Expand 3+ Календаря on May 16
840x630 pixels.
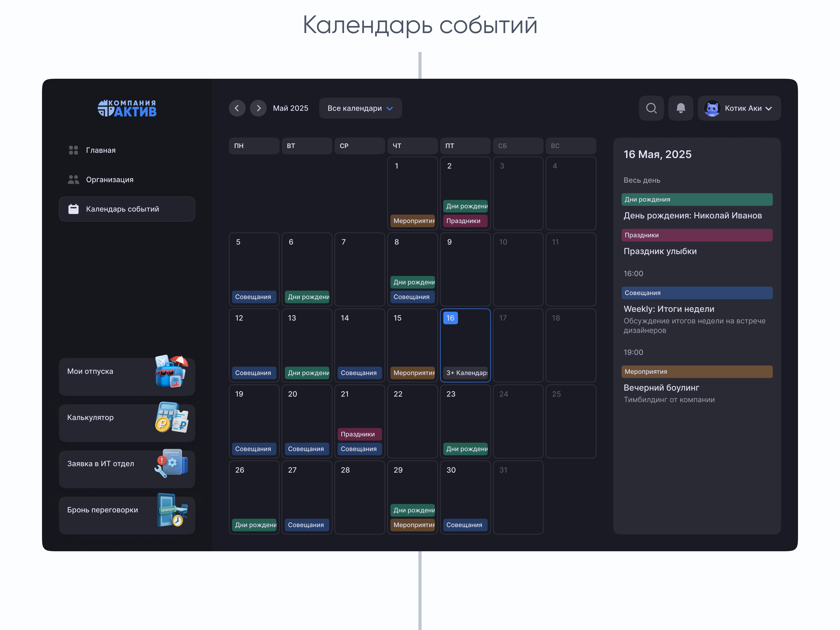466,372
